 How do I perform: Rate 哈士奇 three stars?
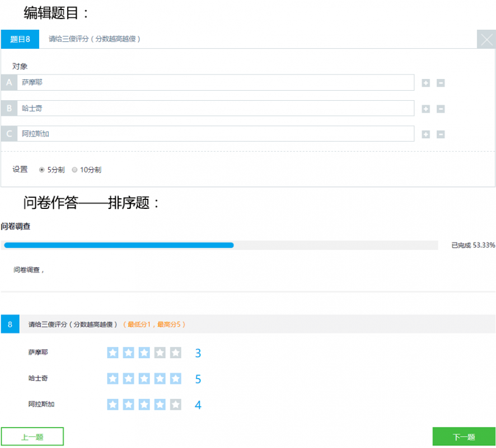pyautogui.click(x=144, y=379)
